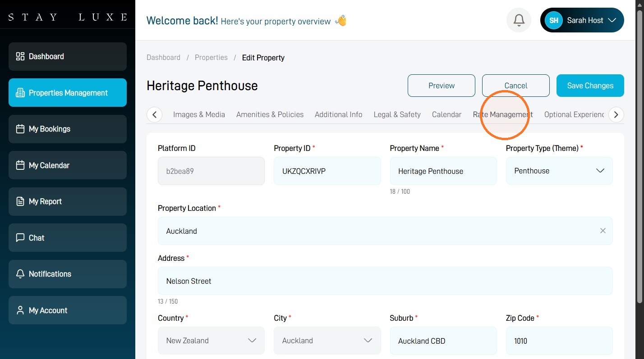Click the Address input field
Image resolution: width=644 pixels, height=359 pixels.
[385, 281]
